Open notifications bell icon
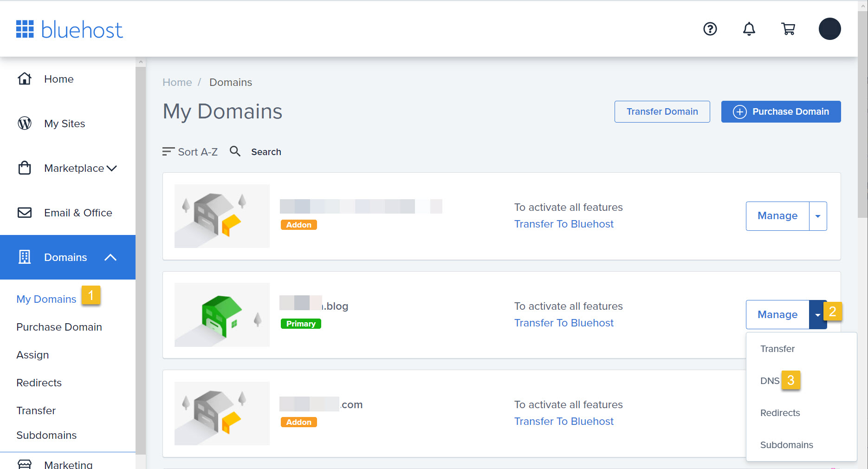This screenshot has height=469, width=868. coord(749,29)
